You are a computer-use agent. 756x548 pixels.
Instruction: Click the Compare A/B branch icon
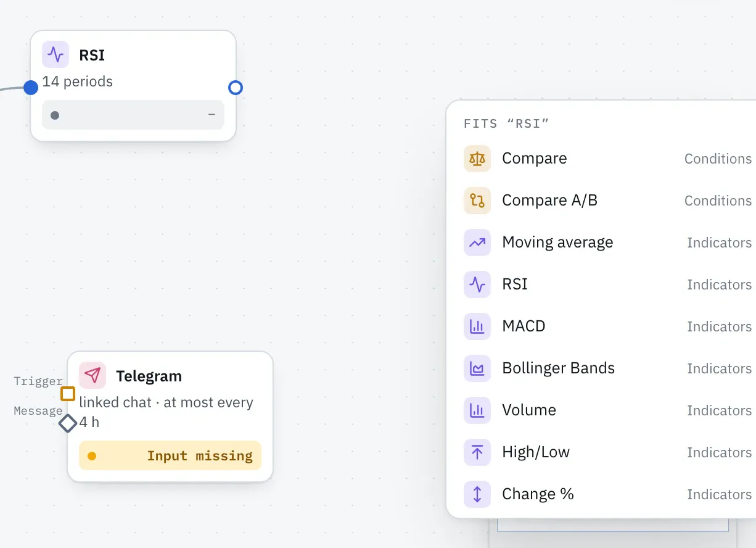[477, 201]
